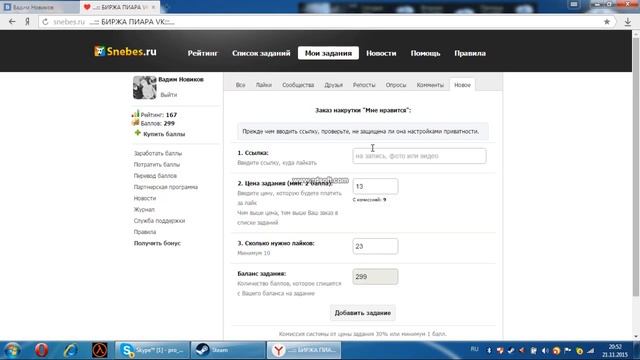640x360 pixels.
Task: Select the Друзья tab
Action: [333, 85]
